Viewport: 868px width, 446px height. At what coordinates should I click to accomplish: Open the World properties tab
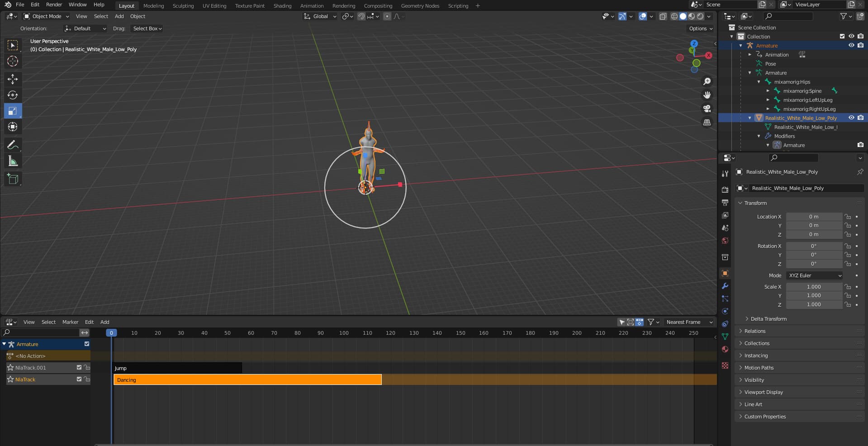point(725,241)
